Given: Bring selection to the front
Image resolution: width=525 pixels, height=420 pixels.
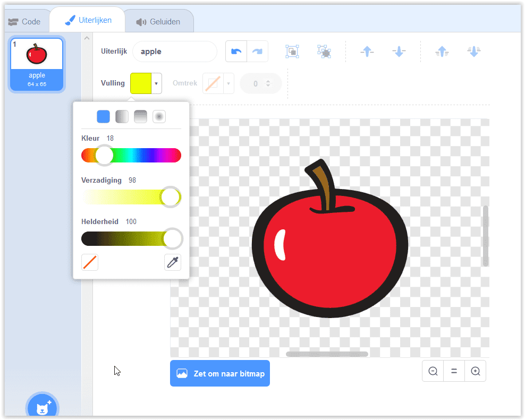Looking at the screenshot, I should (x=442, y=52).
